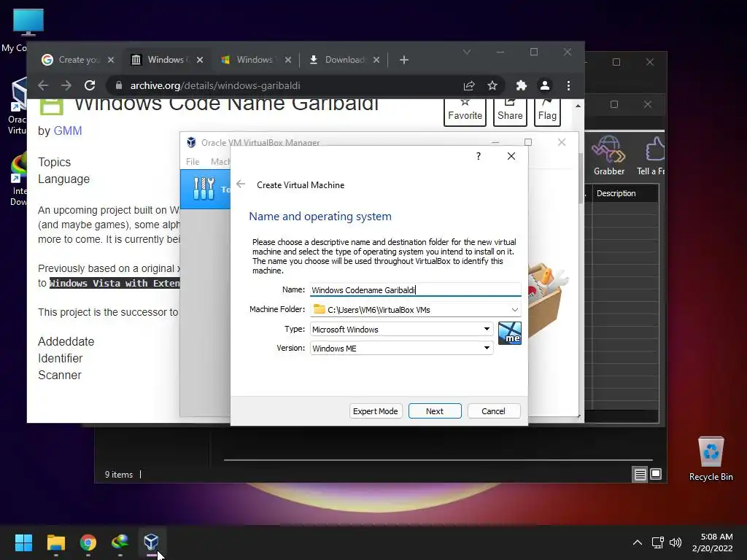
Task: Open File Explorer from taskbar
Action: (55, 542)
